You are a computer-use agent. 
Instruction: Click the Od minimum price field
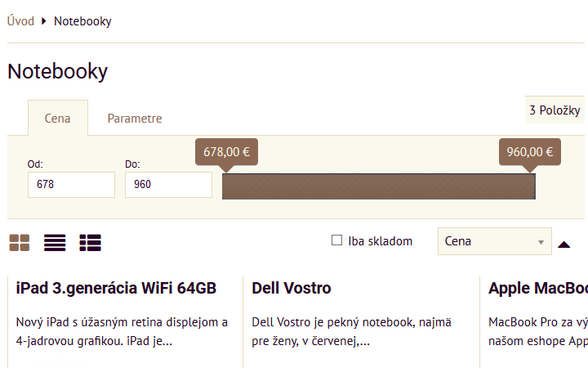tap(71, 185)
